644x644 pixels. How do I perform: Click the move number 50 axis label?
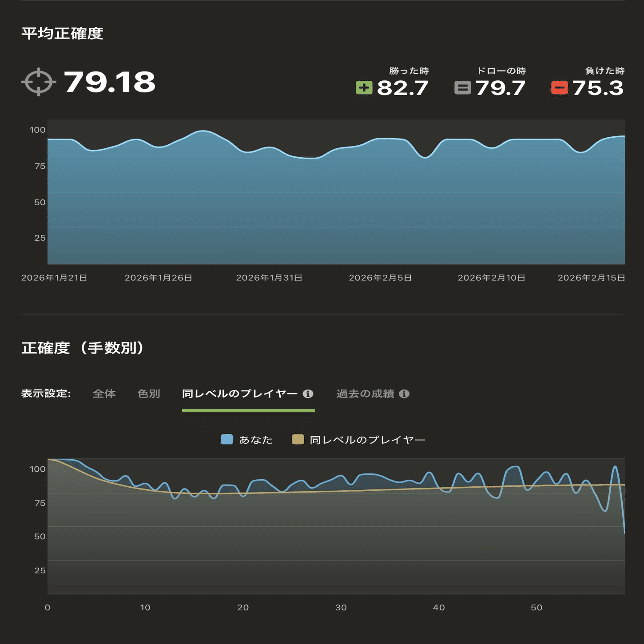[537, 608]
